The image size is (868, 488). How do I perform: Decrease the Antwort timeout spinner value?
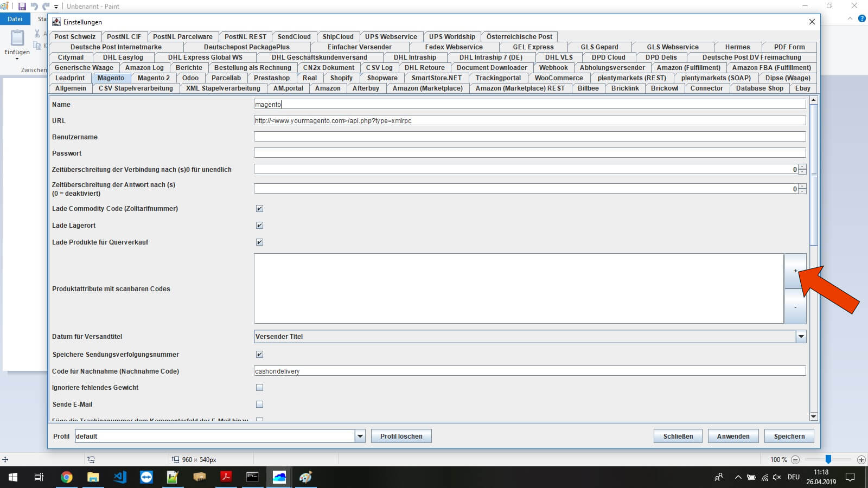(802, 191)
